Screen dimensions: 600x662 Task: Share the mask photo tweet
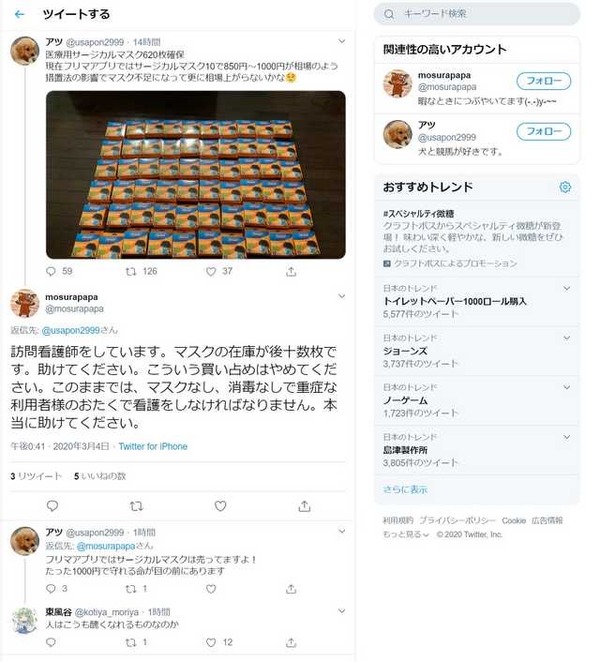291,271
